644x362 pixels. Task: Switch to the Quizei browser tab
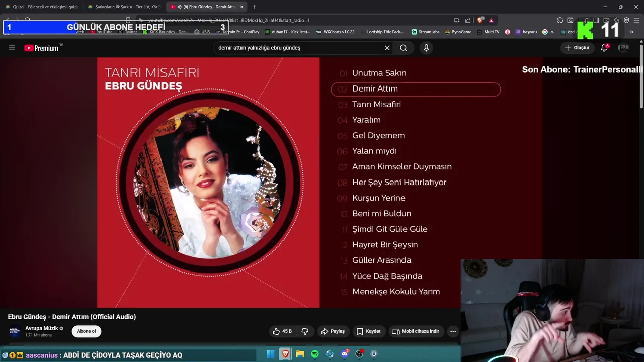point(42,7)
